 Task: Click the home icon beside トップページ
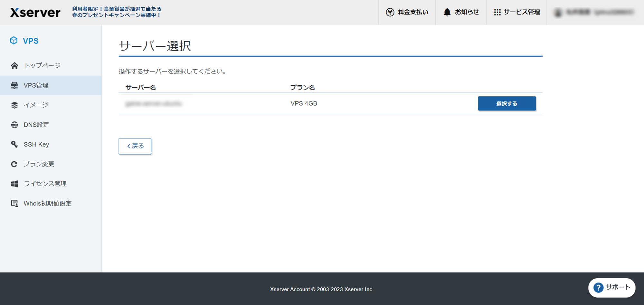coord(14,65)
